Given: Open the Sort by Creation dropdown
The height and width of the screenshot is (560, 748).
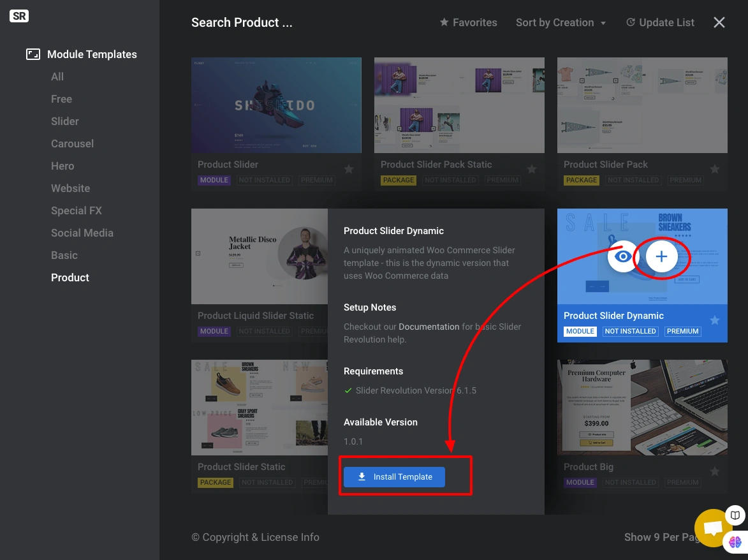Looking at the screenshot, I should tap(560, 22).
